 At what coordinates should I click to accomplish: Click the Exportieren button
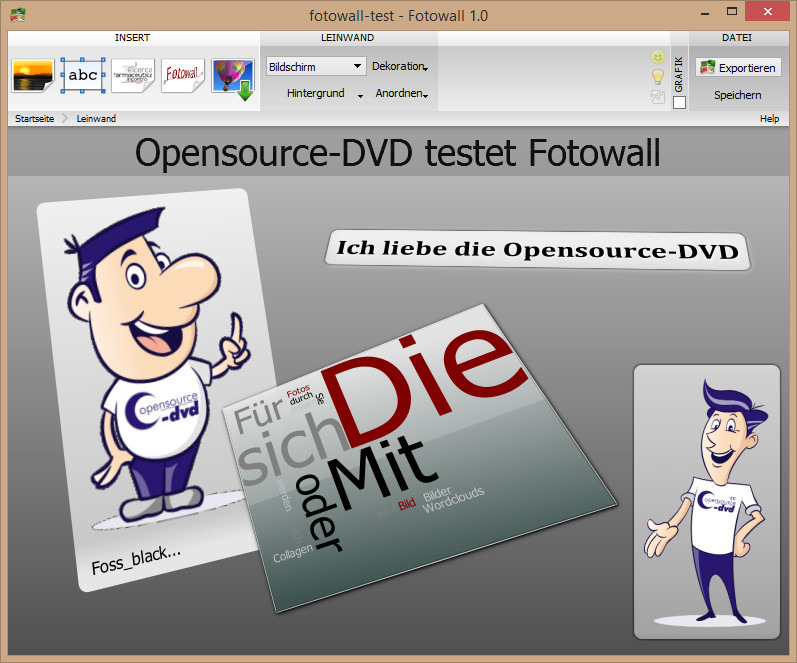[738, 68]
